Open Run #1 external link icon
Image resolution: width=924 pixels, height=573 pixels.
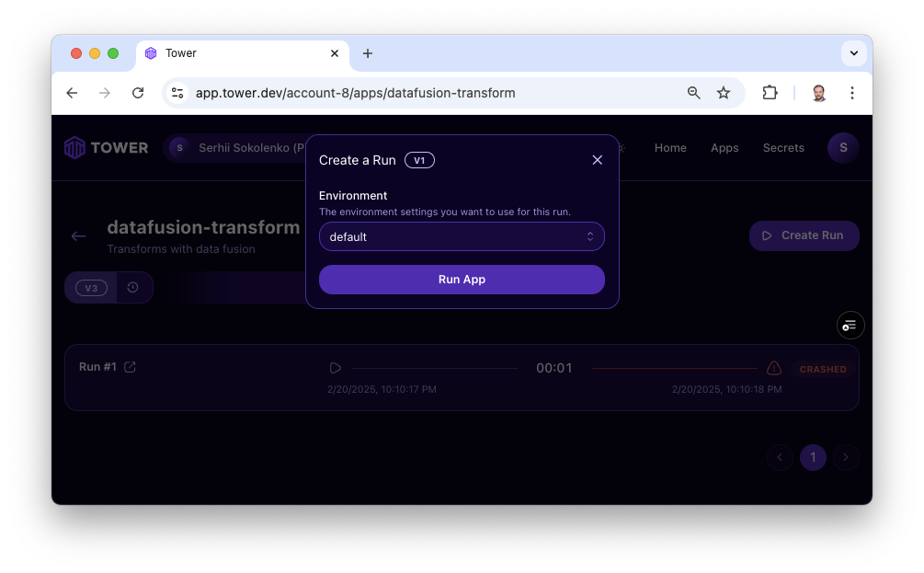click(x=131, y=367)
